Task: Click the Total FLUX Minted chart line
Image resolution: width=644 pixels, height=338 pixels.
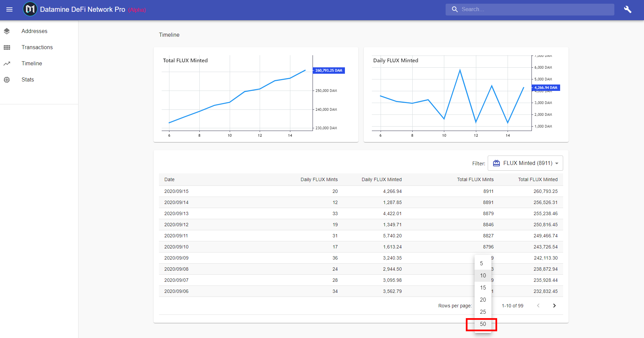Action: pos(237,97)
